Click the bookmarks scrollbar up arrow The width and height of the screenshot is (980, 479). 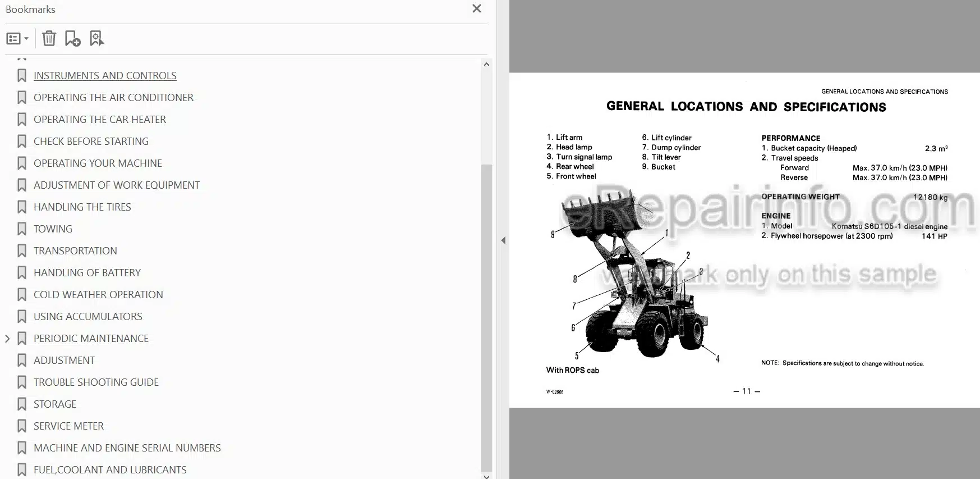[486, 64]
